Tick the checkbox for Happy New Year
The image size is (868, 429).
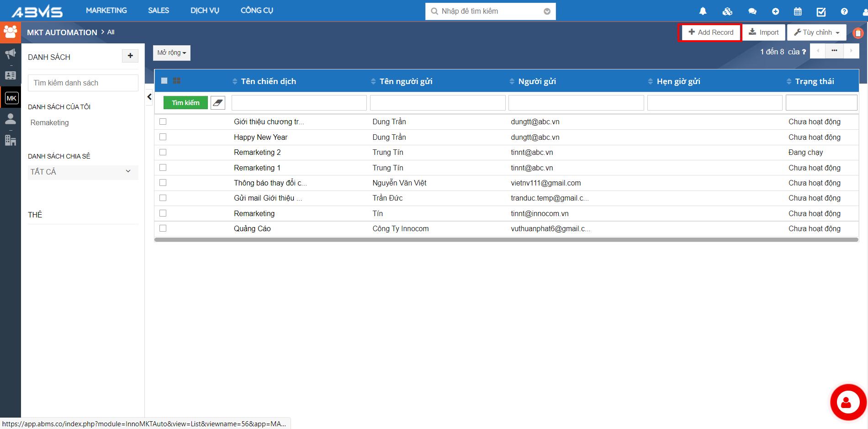click(163, 137)
